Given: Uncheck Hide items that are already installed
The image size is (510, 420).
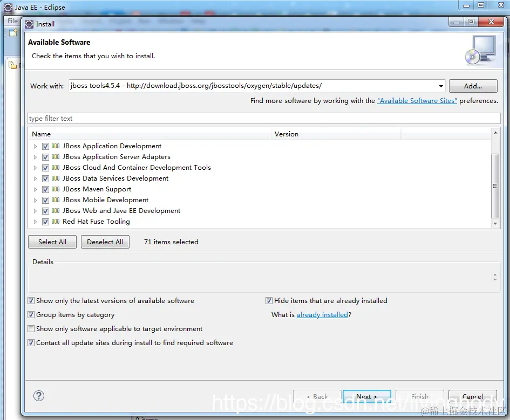Looking at the screenshot, I should pyautogui.click(x=268, y=300).
